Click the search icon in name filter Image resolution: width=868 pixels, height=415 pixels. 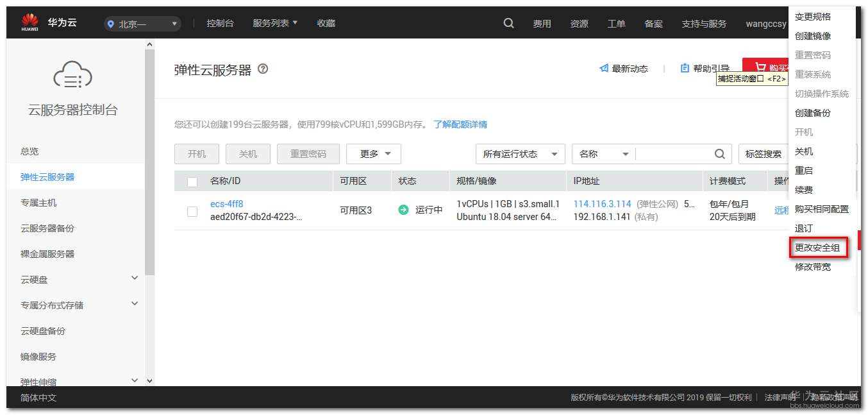(x=720, y=154)
